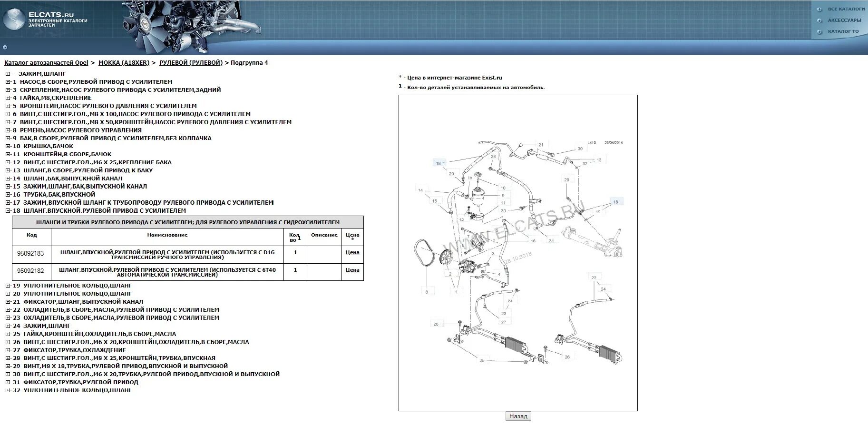Expand item 24 Зажим шланг

point(8,326)
